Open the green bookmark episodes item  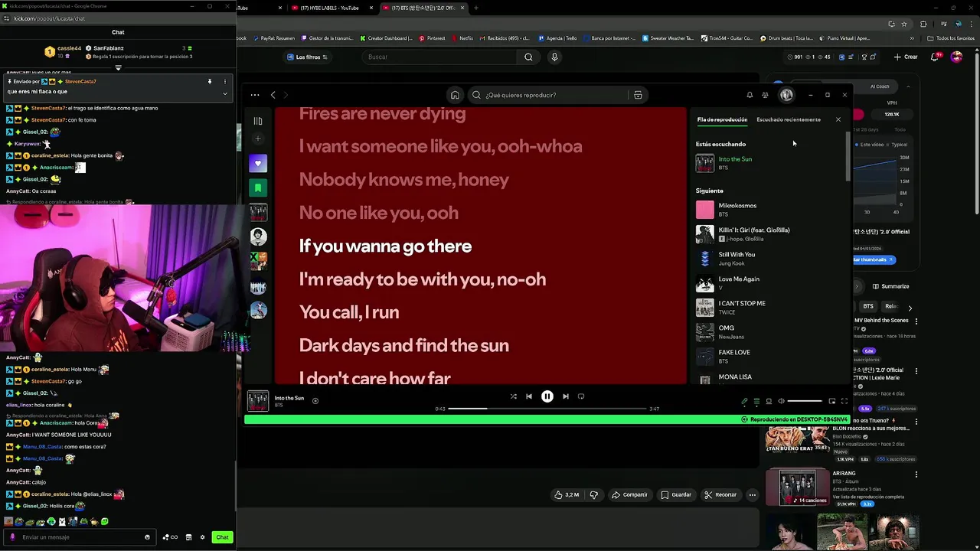[258, 187]
